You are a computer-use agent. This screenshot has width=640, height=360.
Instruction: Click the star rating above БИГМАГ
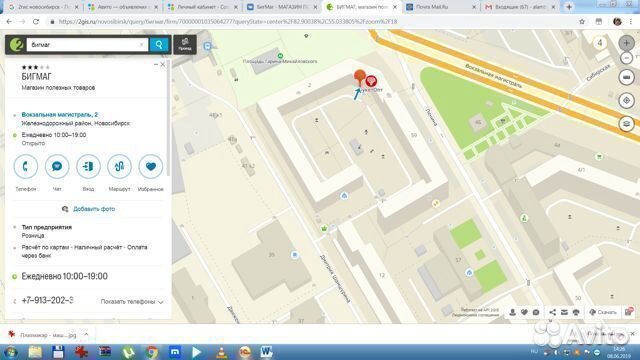[36, 67]
